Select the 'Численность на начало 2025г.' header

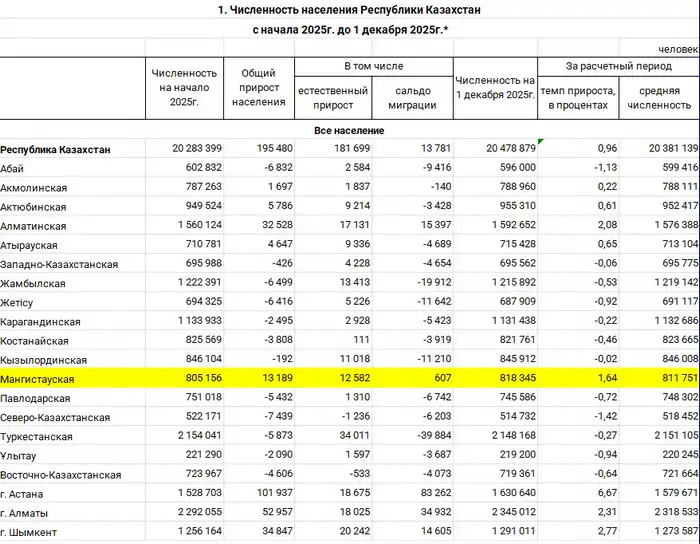click(x=184, y=90)
